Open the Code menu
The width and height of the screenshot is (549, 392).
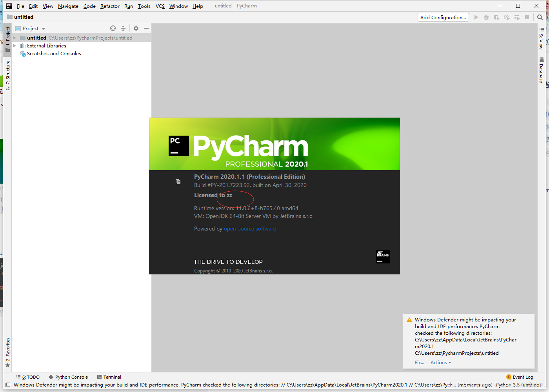89,6
